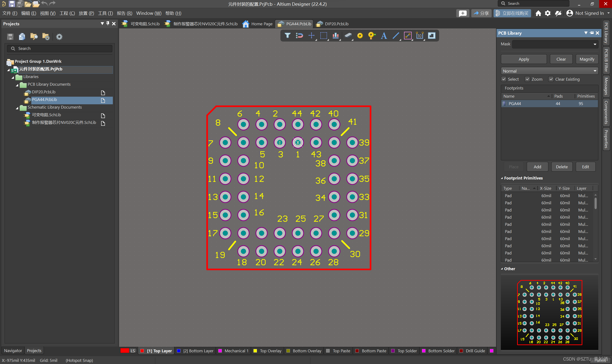Choose the dashed rectangle selection tool
The height and width of the screenshot is (364, 612).
(323, 36)
